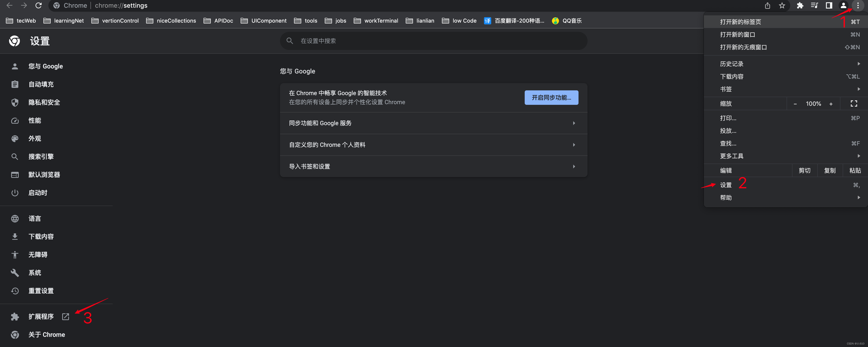Open the side panel icon
Image resolution: width=868 pixels, height=347 pixels.
[829, 5]
